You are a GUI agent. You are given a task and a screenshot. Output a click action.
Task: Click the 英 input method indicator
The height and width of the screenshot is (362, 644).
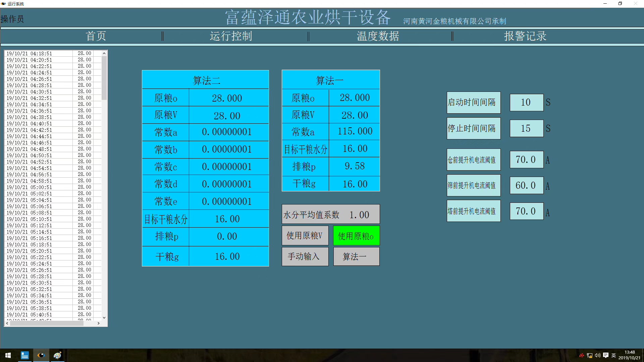point(613,355)
